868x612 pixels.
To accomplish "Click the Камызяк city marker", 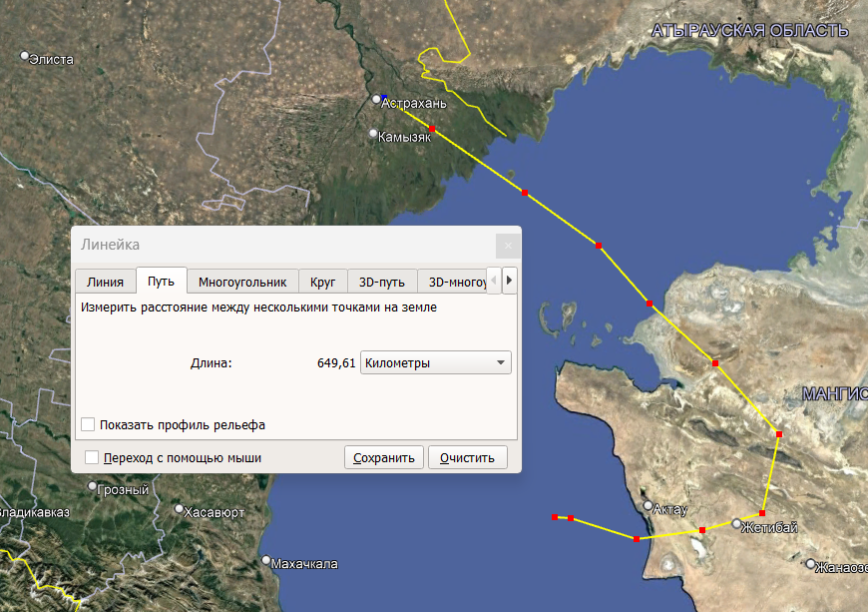I will click(373, 133).
